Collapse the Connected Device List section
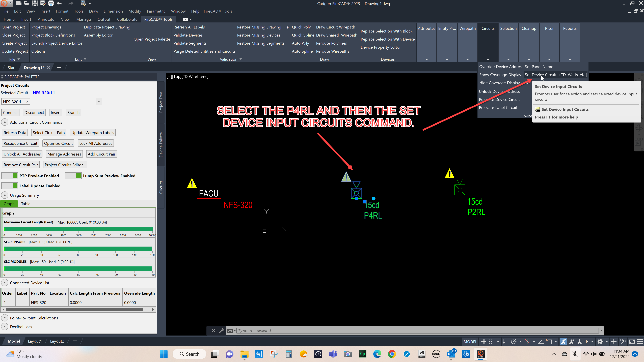Image resolution: width=644 pixels, height=362 pixels. point(5,283)
